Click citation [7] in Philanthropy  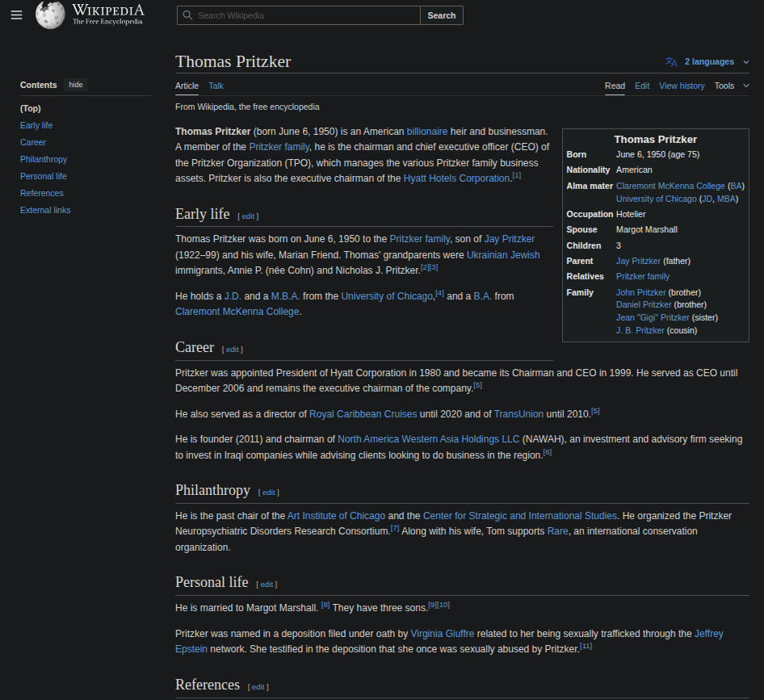[395, 528]
